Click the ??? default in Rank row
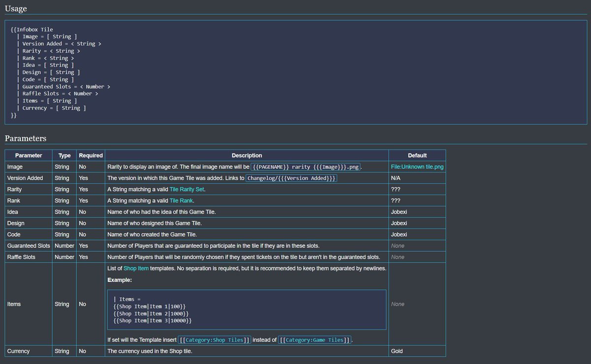The height and width of the screenshot is (364, 591). [395, 201]
